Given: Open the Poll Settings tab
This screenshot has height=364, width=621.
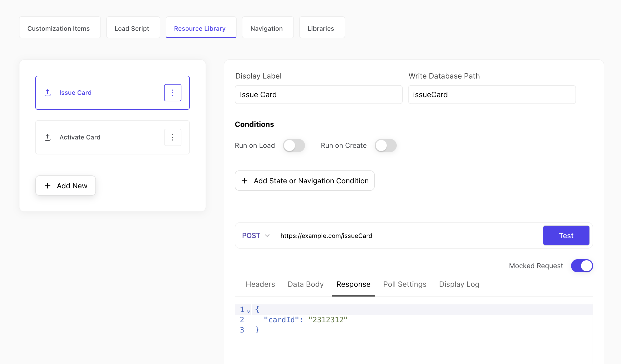Looking at the screenshot, I should (x=405, y=284).
